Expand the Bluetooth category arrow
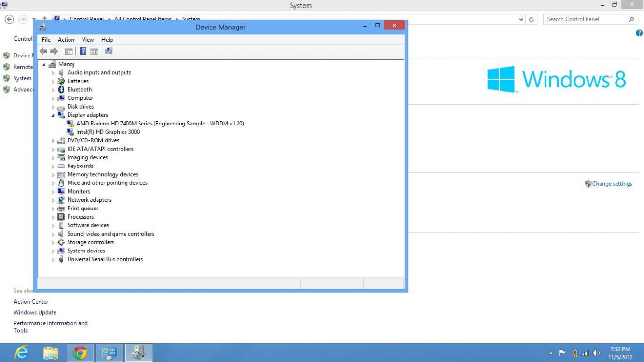 pos(53,90)
